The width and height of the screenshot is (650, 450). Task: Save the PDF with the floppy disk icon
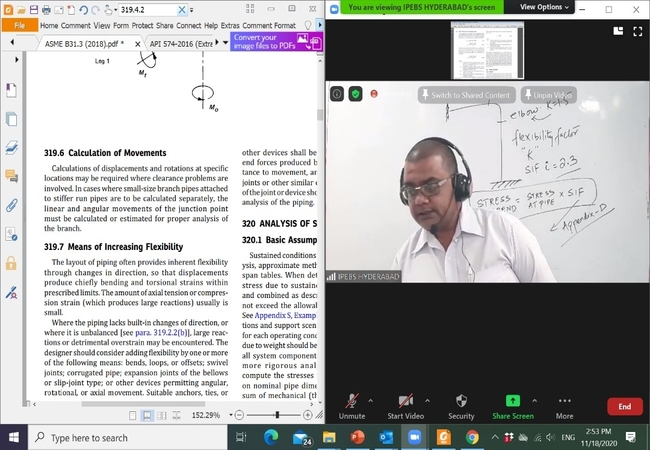point(34,10)
